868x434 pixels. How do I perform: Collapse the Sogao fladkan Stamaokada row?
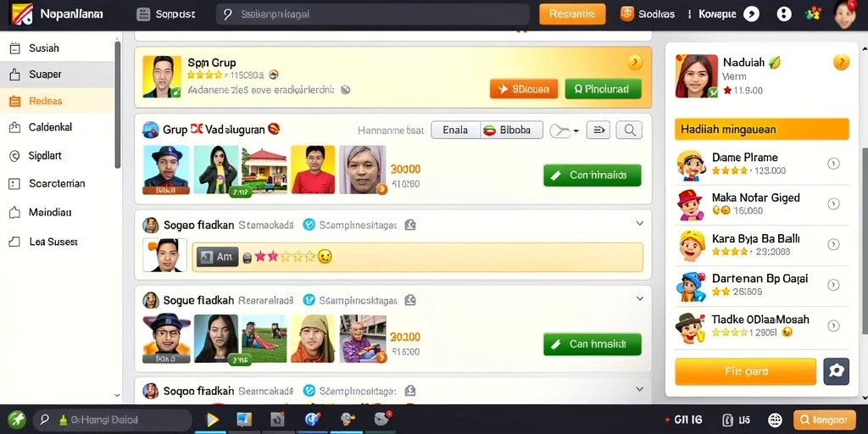click(x=639, y=224)
